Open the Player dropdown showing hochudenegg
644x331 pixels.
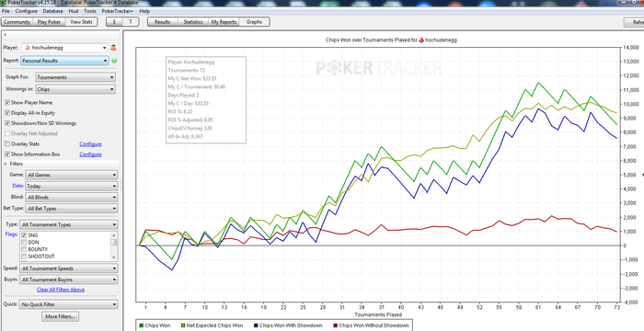click(65, 48)
